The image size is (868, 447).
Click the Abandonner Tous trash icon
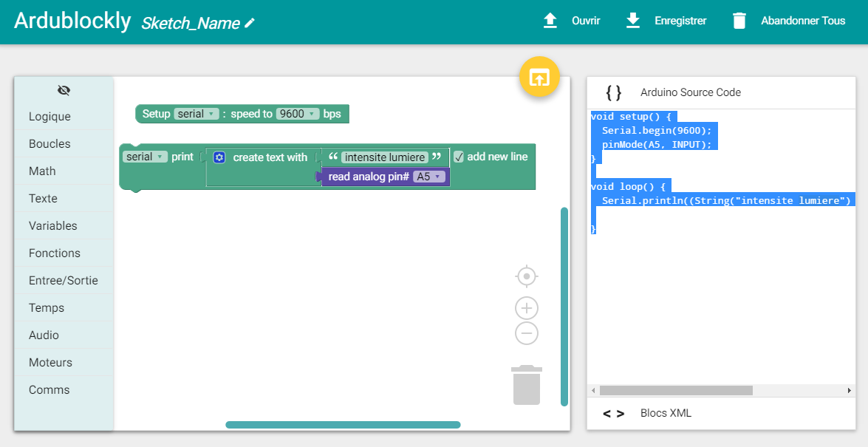pyautogui.click(x=739, y=21)
